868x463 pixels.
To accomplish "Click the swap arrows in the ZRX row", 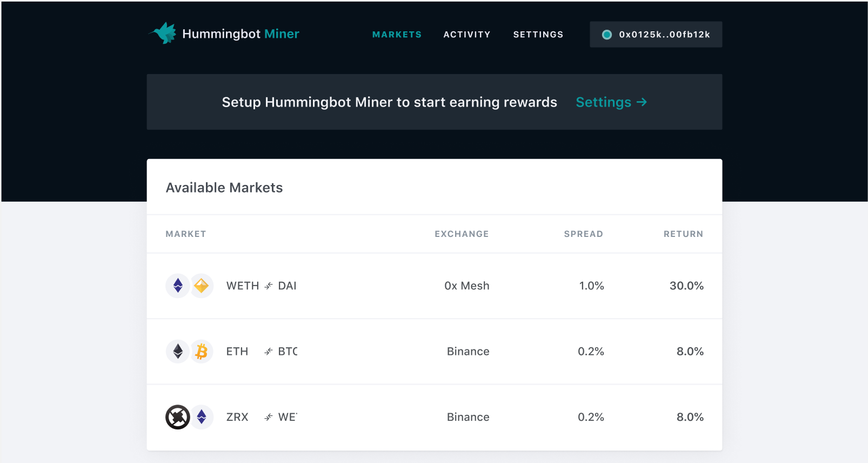I will point(269,417).
